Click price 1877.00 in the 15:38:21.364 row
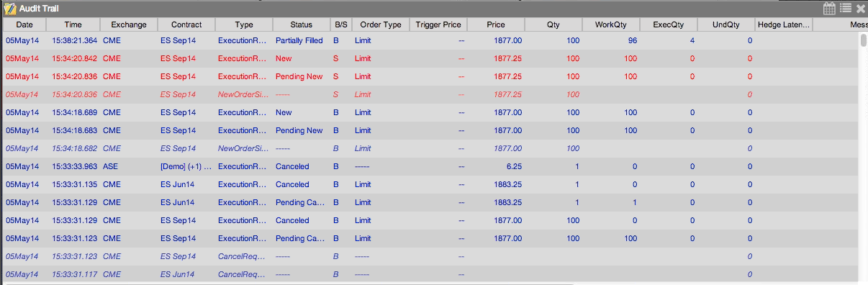 point(508,40)
